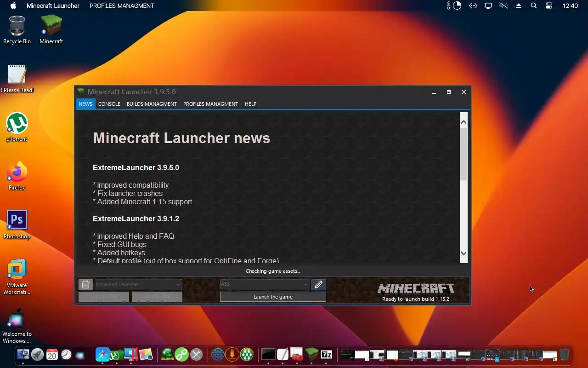The height and width of the screenshot is (368, 588).
Task: Click the 12:40 clock in the menu bar
Action: (x=570, y=6)
